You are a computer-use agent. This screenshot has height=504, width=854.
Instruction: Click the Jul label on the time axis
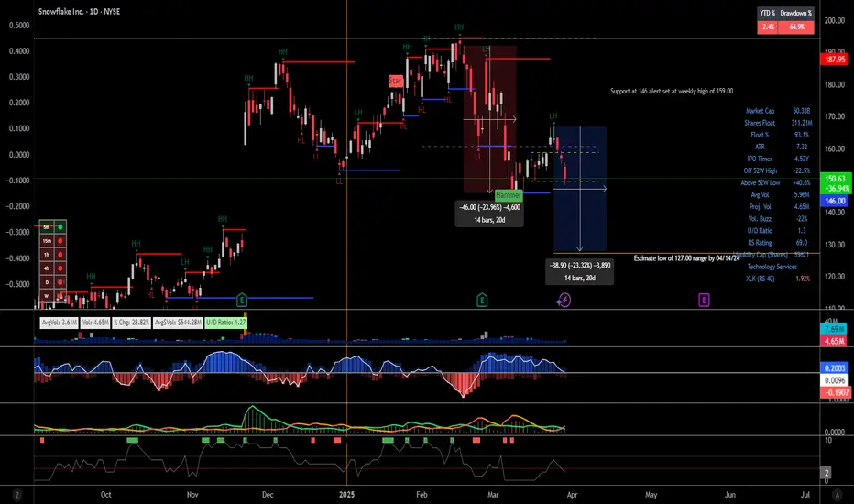(x=805, y=495)
